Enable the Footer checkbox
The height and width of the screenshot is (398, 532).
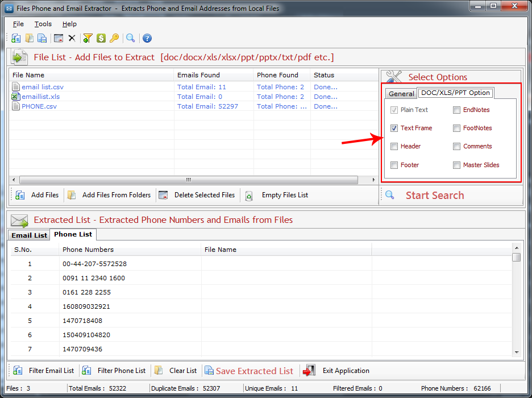394,165
